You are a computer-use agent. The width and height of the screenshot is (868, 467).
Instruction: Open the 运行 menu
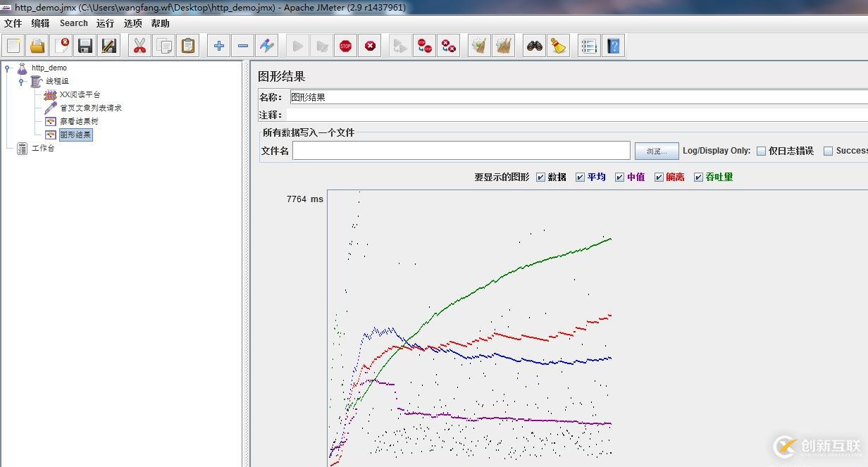coord(104,23)
